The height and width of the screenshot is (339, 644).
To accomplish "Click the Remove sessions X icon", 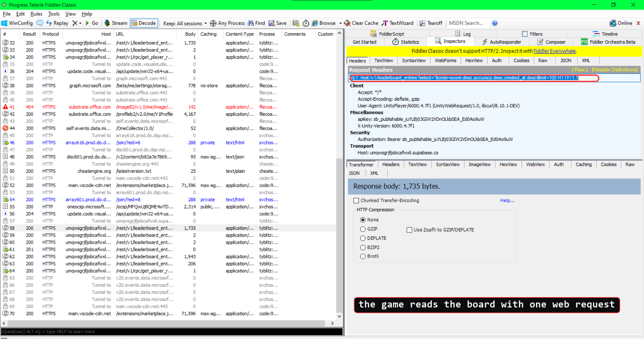I will [x=75, y=23].
